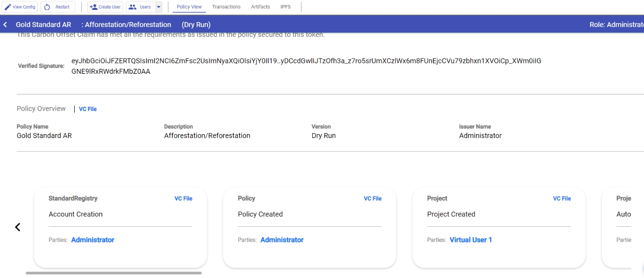Open the Artifacts tab
644x278 pixels.
tap(260, 7)
